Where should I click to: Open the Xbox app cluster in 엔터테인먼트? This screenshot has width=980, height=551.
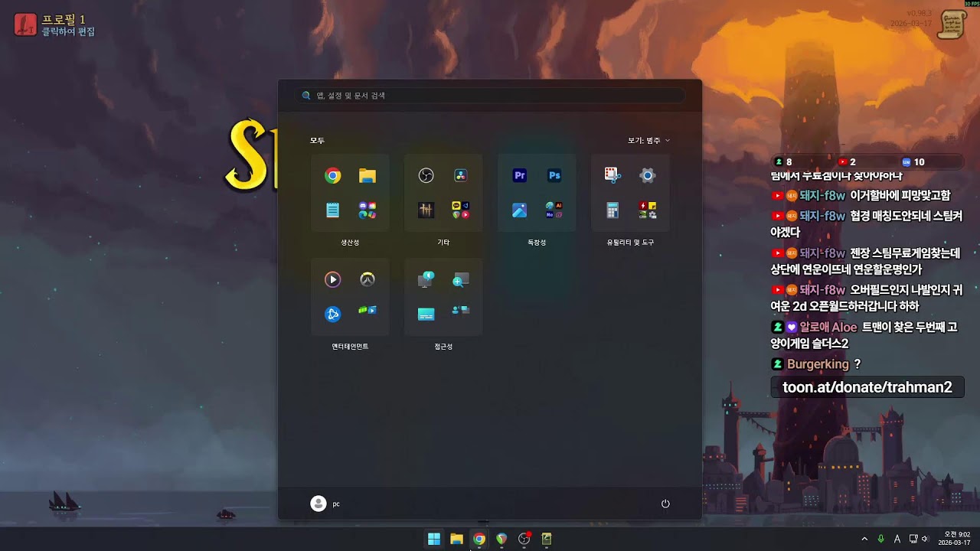tap(367, 311)
